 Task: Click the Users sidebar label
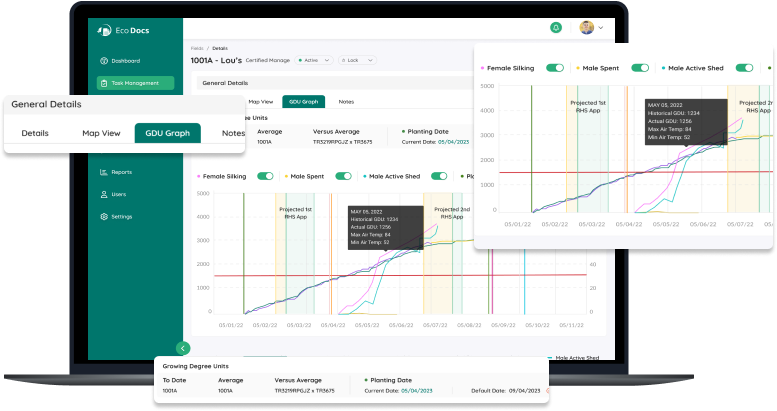118,194
